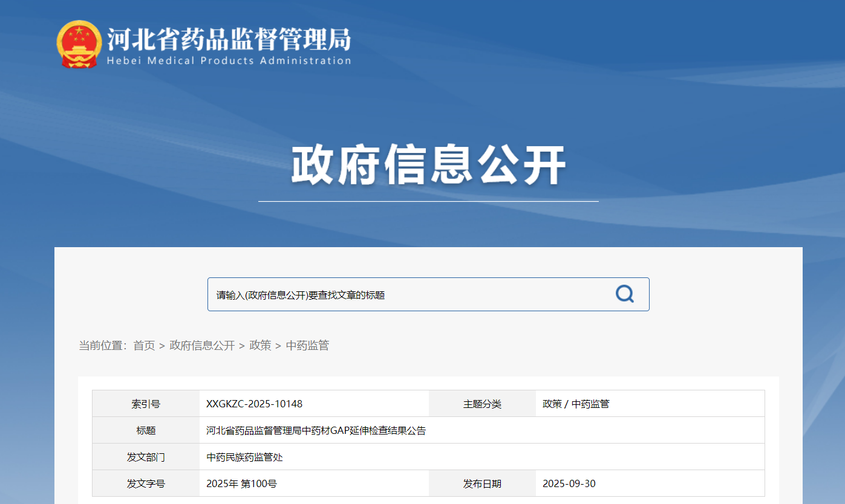Click the large 政府信息公开 banner heading
This screenshot has width=845, height=504.
[x=428, y=165]
